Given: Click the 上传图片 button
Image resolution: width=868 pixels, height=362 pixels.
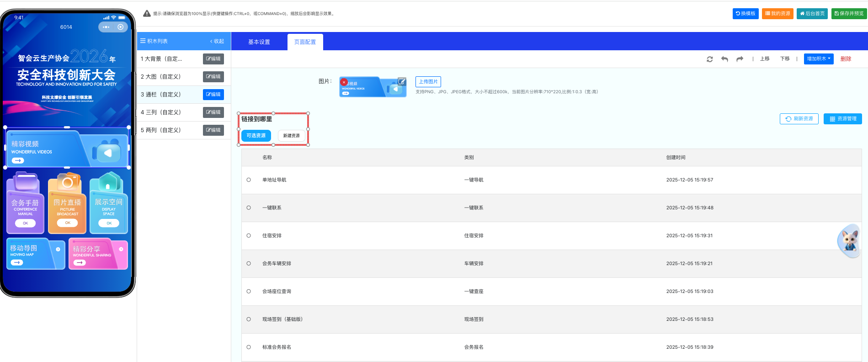Looking at the screenshot, I should 428,82.
